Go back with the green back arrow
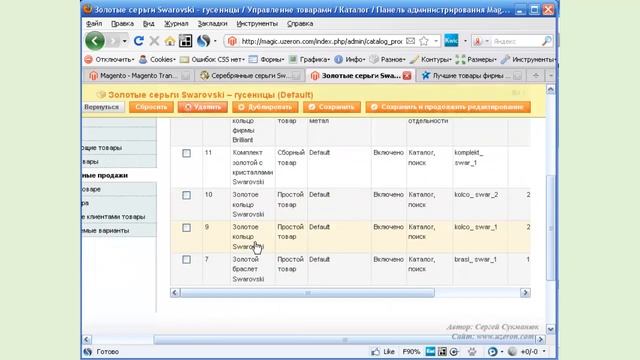 pyautogui.click(x=95, y=41)
